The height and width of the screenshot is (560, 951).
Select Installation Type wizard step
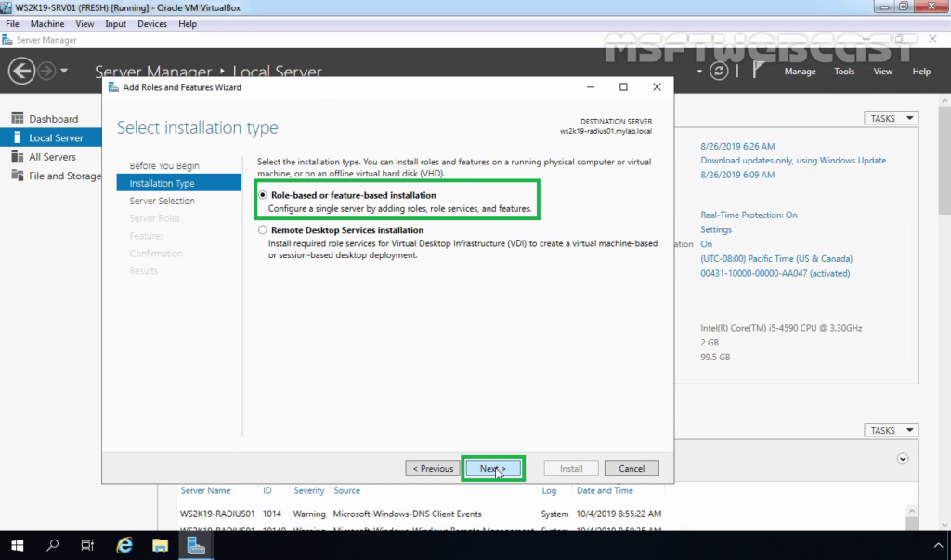point(179,183)
